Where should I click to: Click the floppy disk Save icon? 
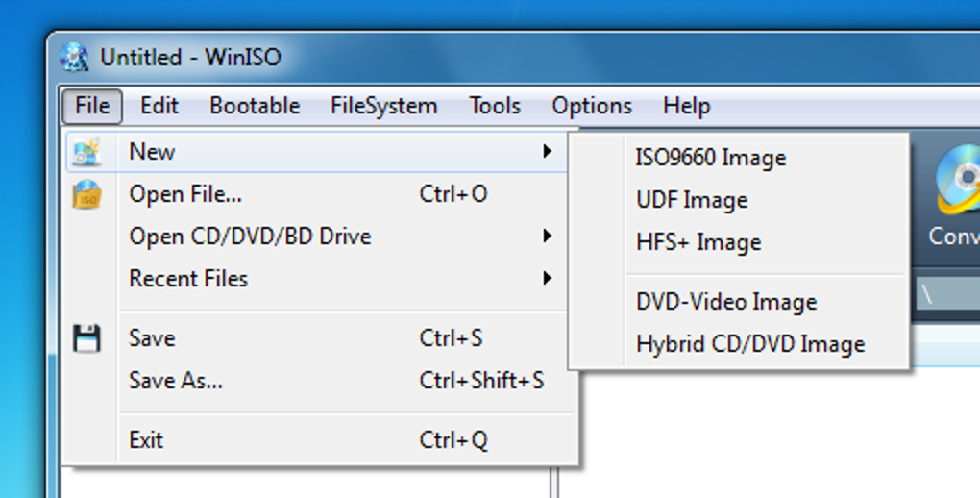point(86,338)
